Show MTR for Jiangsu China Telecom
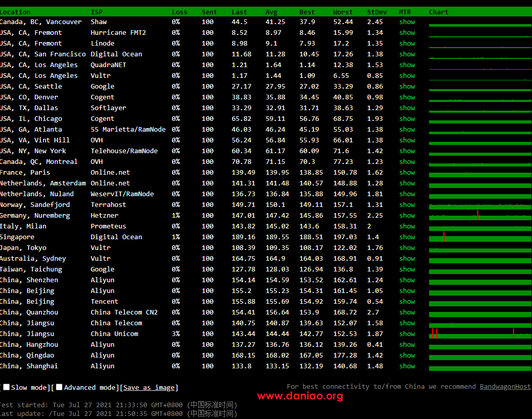 tap(407, 323)
